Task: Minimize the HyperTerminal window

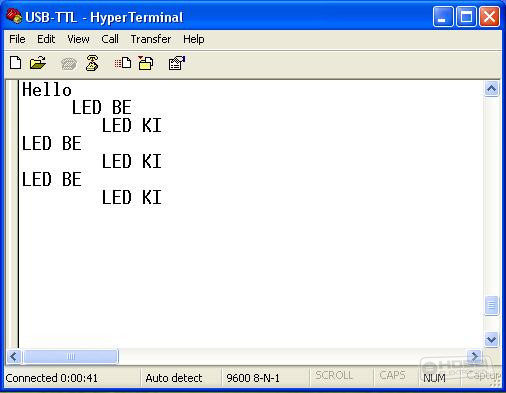Action: click(x=443, y=16)
